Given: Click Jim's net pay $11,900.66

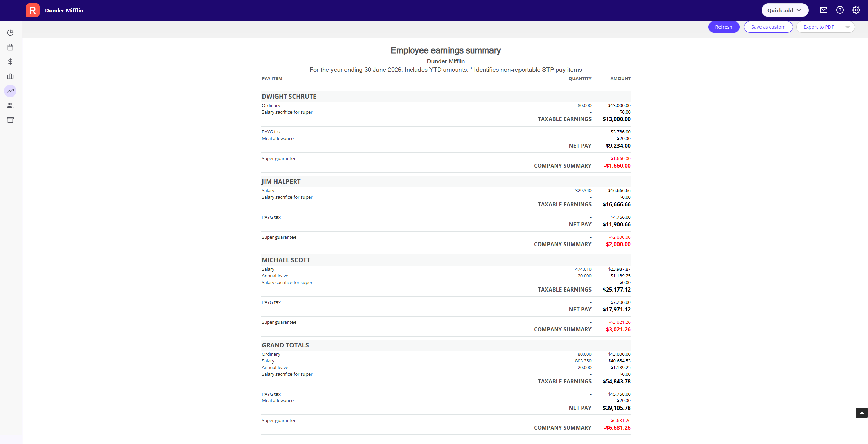Looking at the screenshot, I should click(617, 225).
